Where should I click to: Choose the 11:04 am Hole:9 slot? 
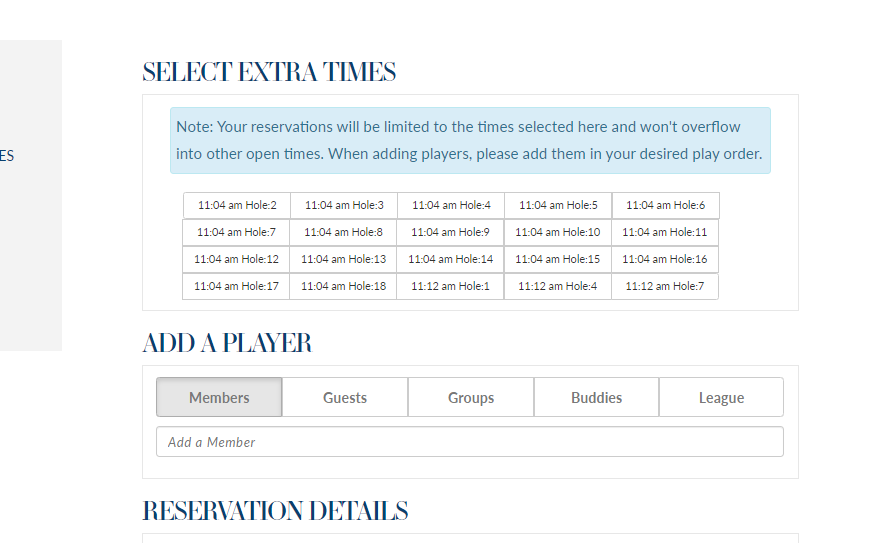[450, 232]
